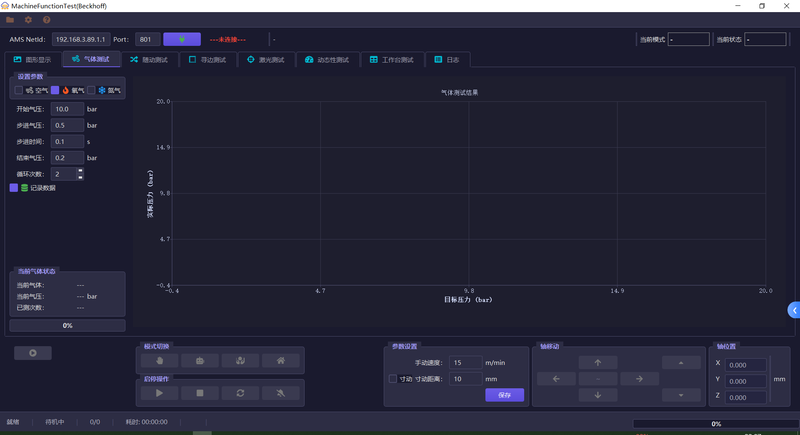This screenshot has width=800, height=435.
Task: Click the gas test 0% progress bar
Action: point(67,325)
